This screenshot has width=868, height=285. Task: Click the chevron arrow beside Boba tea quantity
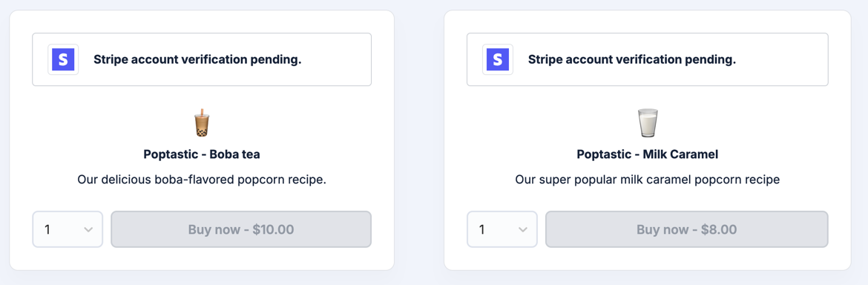click(x=88, y=229)
